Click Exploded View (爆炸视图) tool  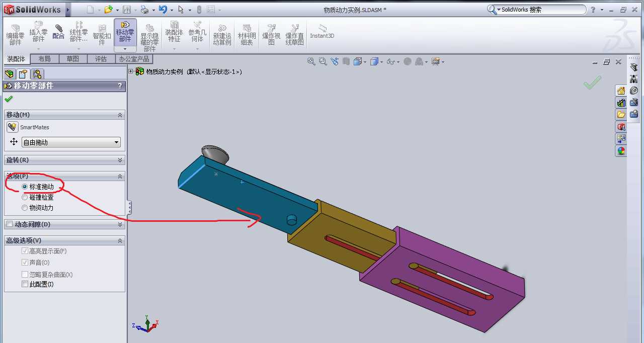click(x=271, y=35)
